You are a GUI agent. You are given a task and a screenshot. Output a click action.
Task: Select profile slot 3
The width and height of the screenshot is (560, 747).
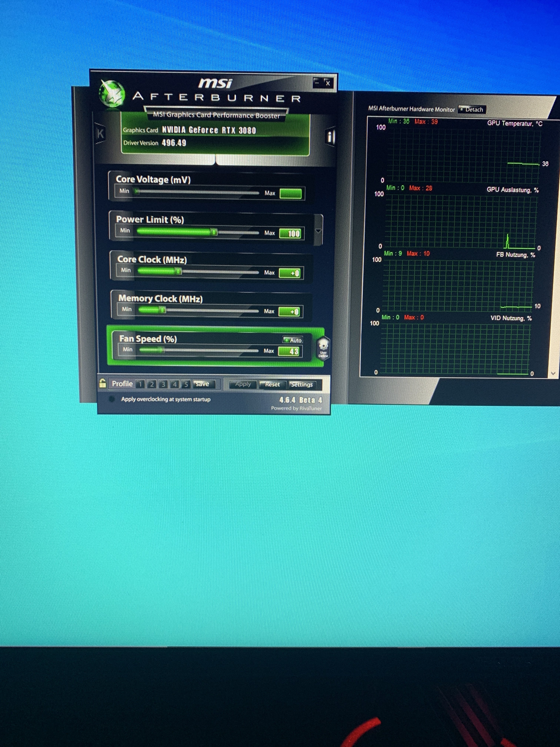point(163,384)
